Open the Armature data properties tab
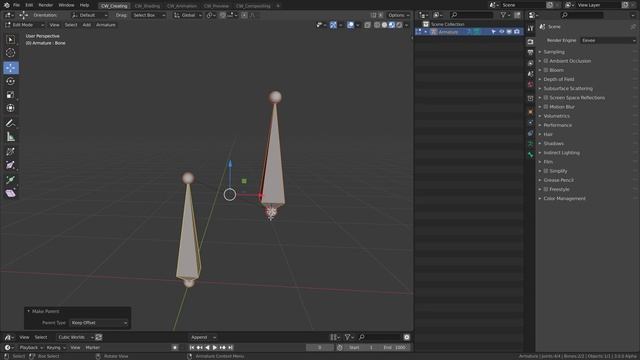This screenshot has width=640, height=360. click(x=530, y=144)
